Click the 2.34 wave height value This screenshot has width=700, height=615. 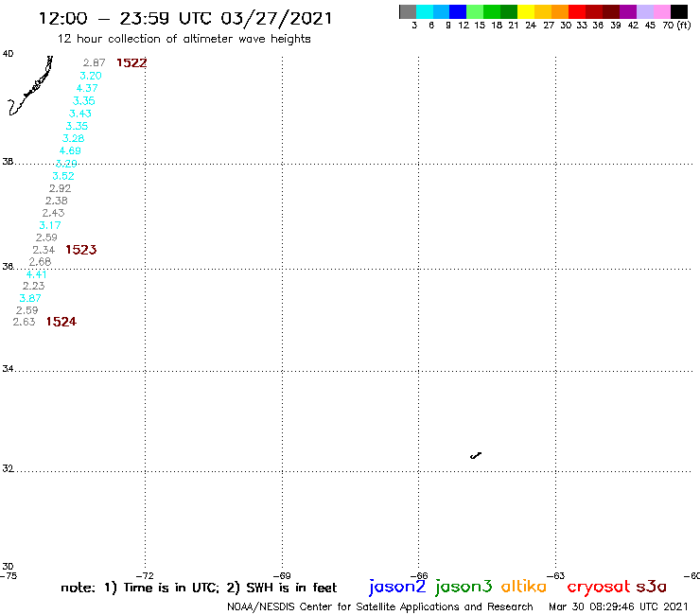(x=44, y=250)
